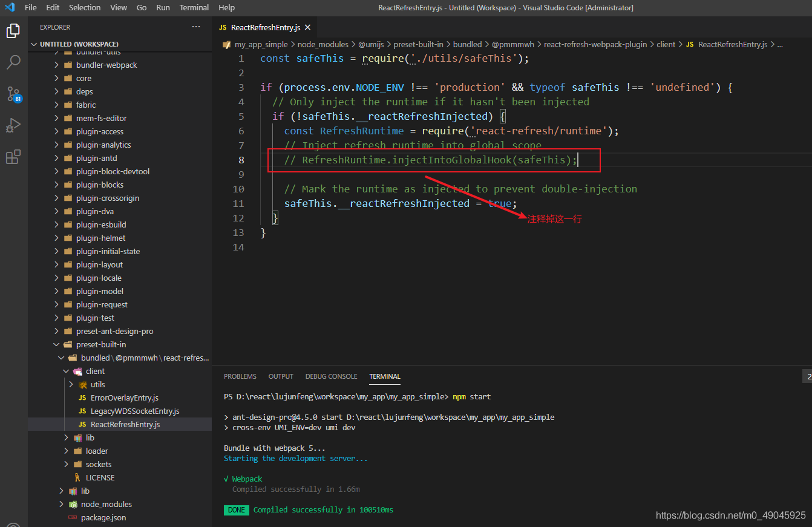The height and width of the screenshot is (527, 812).
Task: Close the ReactRefreshEntry.js editor tab
Action: point(307,27)
